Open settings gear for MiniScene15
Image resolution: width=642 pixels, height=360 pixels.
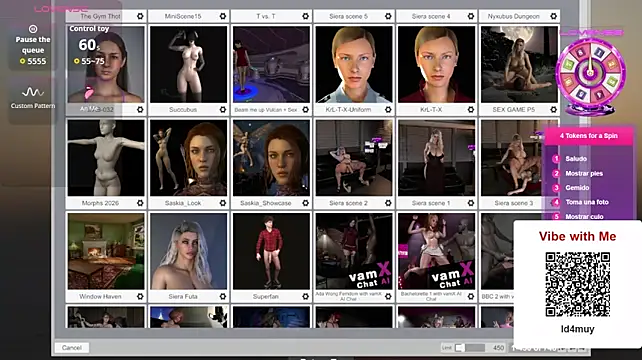(223, 16)
